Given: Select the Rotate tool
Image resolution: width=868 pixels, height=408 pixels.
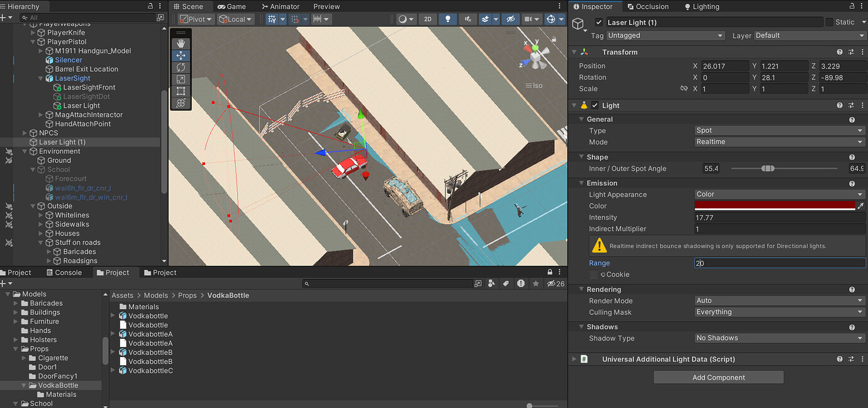Looking at the screenshot, I should pos(181,67).
